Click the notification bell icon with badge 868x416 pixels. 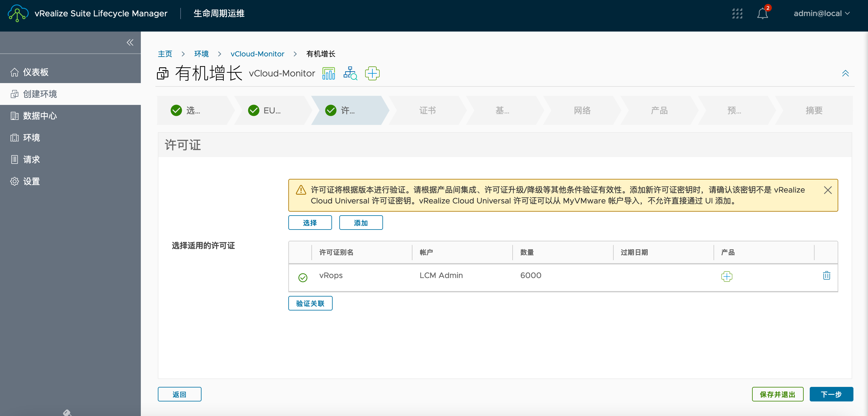(762, 14)
